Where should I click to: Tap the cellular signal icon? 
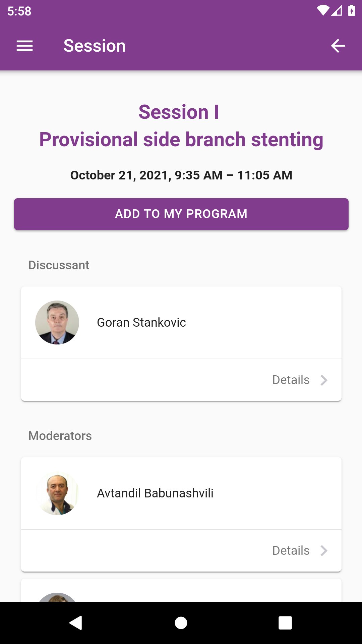pos(337,10)
